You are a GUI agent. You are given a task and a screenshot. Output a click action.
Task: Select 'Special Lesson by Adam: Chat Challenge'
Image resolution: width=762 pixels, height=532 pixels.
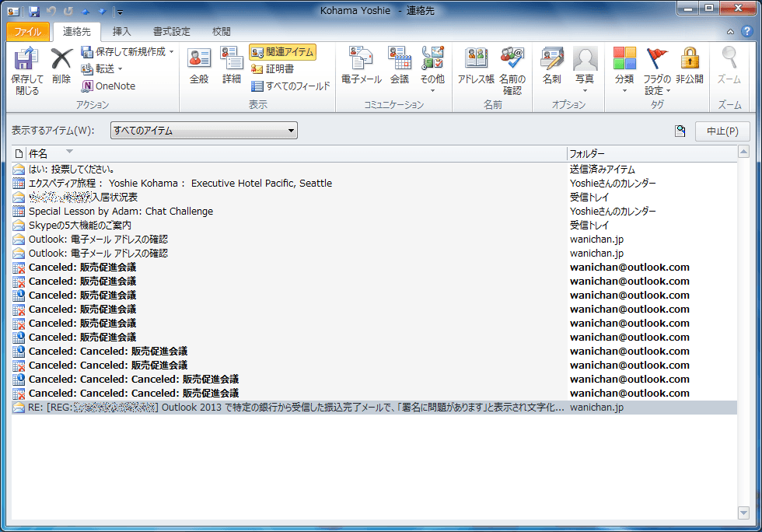374,211
